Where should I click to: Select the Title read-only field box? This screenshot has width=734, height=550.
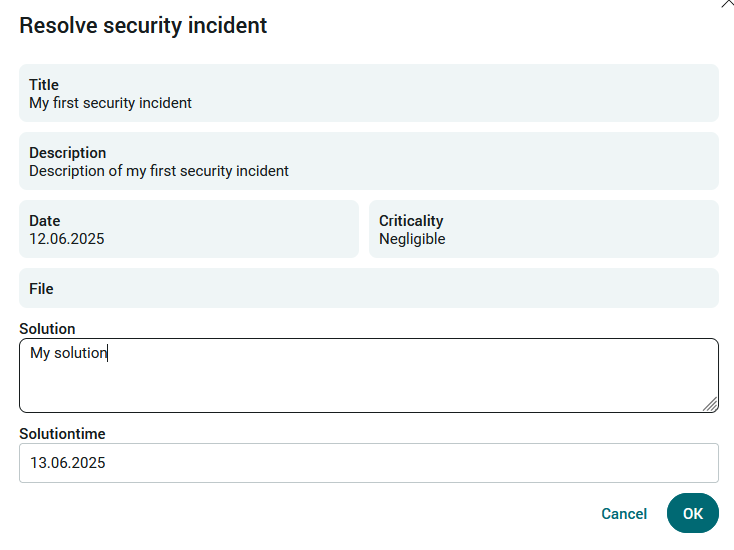click(369, 93)
